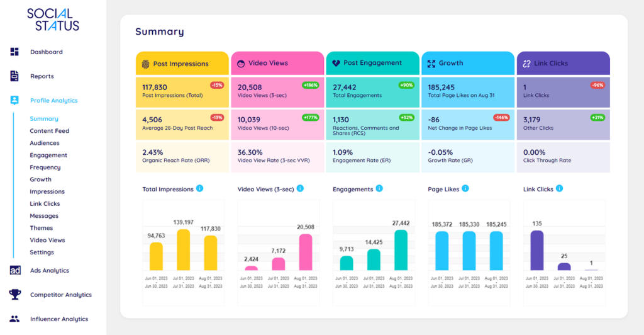Click the Dashboard grid icon in sidebar

point(14,52)
